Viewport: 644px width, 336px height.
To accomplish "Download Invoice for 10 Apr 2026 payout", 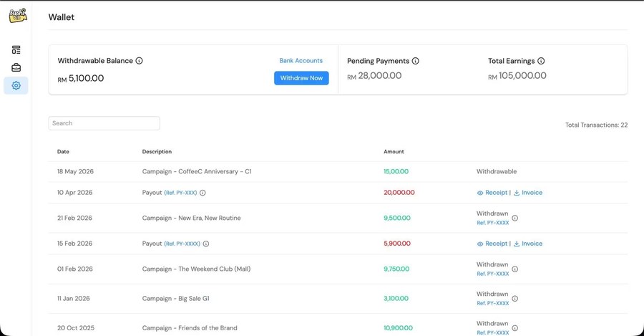I will click(x=528, y=193).
